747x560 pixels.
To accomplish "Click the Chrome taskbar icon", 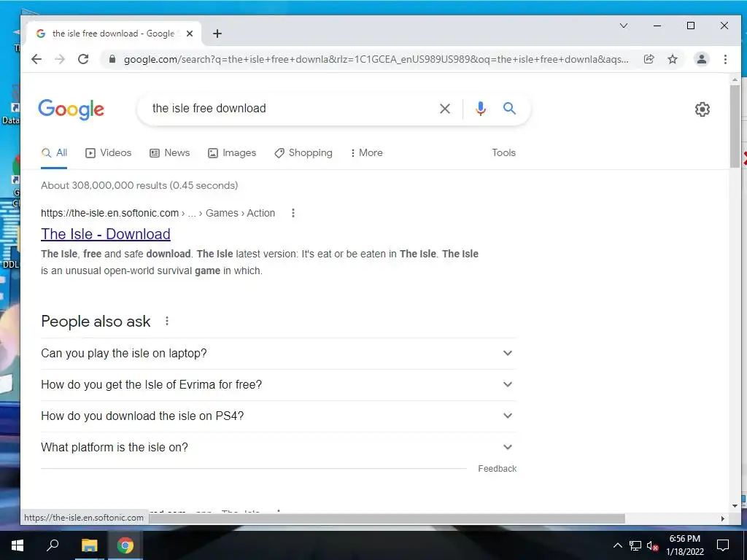I will (125, 545).
